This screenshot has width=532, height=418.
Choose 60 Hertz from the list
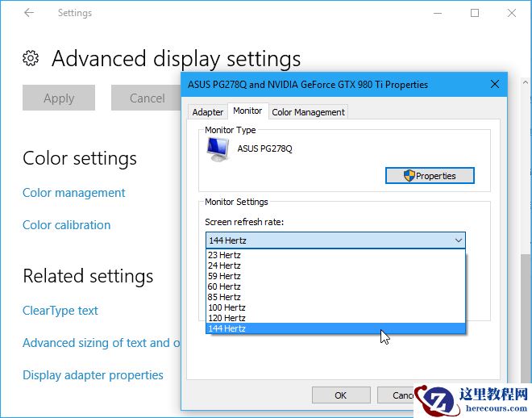coord(335,286)
